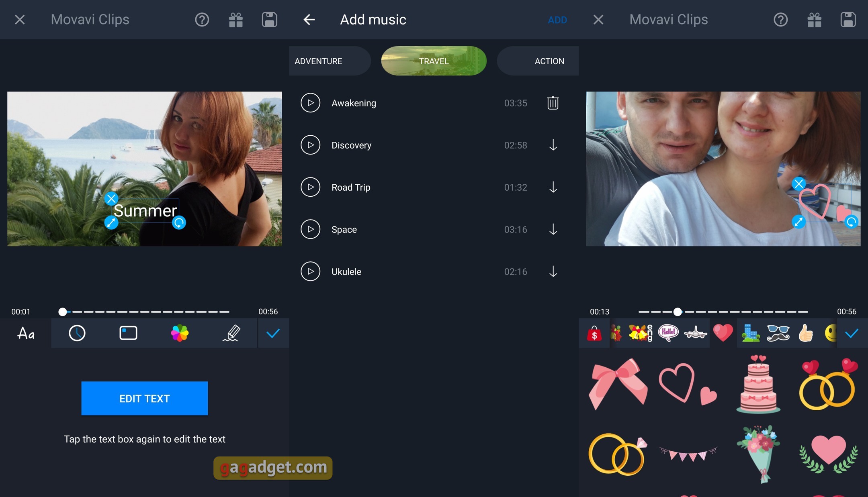Select the TRAVEL music category tab
868x497 pixels.
(x=434, y=61)
